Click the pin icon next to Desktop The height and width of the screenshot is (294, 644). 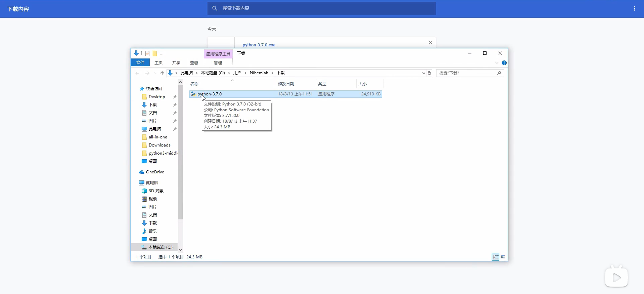(x=175, y=97)
